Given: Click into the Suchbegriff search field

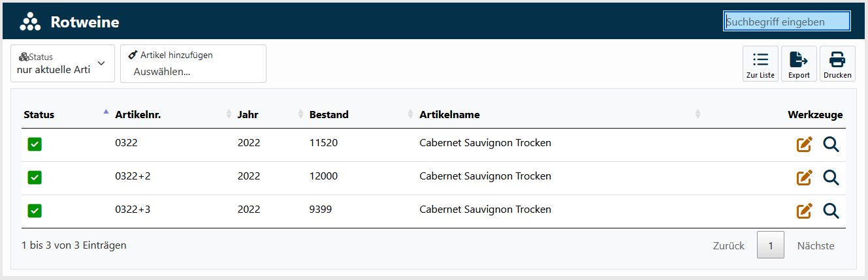Looking at the screenshot, I should [x=786, y=22].
